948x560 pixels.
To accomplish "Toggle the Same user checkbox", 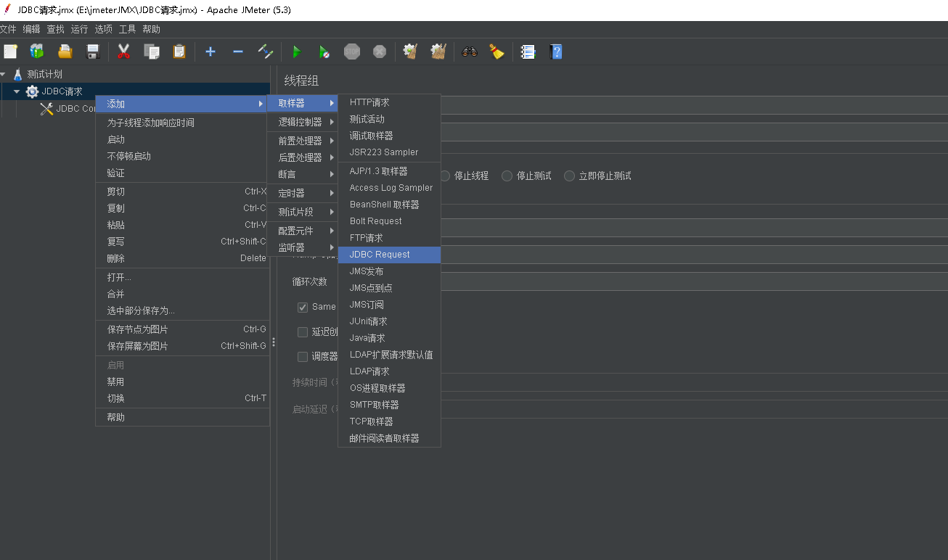I will [303, 307].
